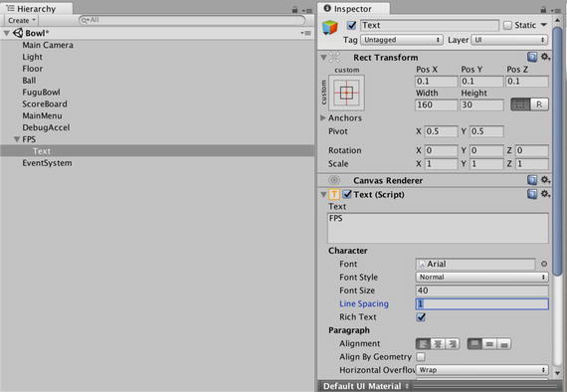Set horizontal alignment to right
Screen dimensions: 567x392
452,343
